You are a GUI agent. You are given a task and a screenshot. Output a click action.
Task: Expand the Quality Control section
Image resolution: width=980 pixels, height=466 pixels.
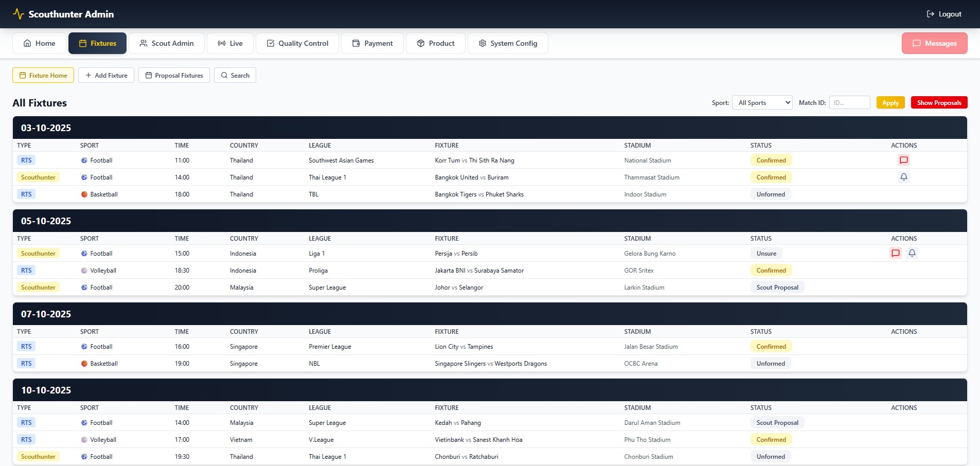pyautogui.click(x=297, y=43)
